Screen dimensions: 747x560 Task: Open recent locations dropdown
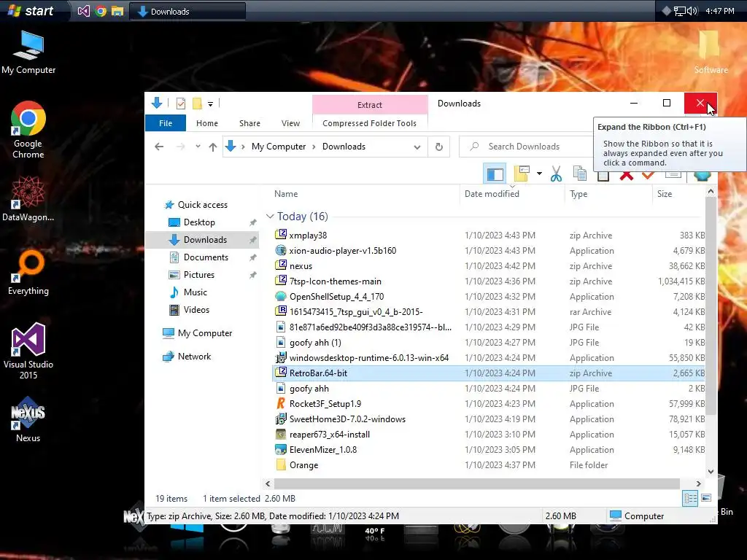[x=198, y=147]
